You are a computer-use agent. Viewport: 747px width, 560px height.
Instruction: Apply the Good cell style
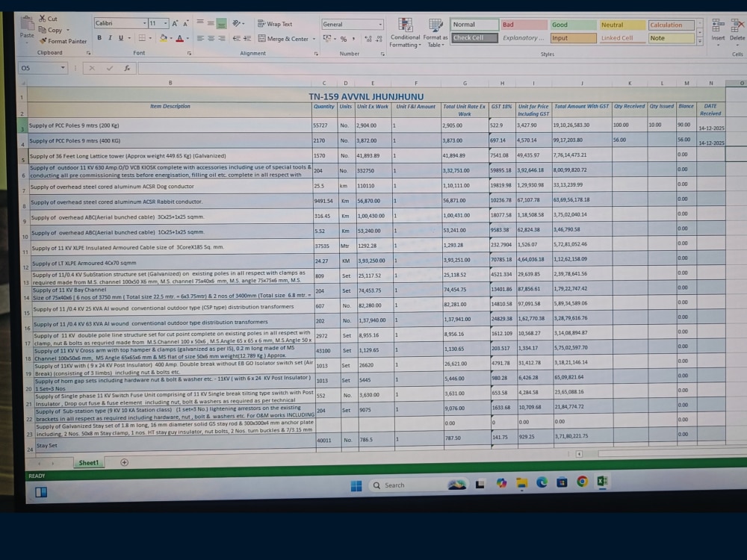[573, 25]
